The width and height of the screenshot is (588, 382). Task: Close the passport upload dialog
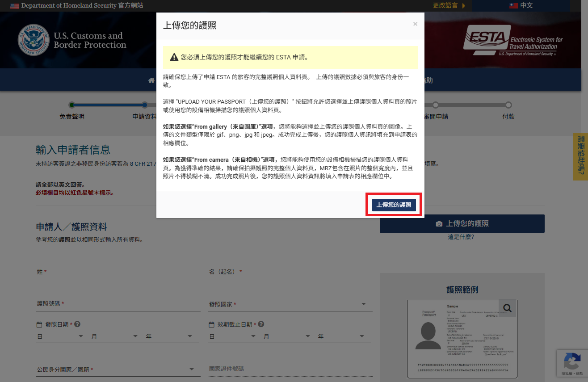tap(415, 24)
